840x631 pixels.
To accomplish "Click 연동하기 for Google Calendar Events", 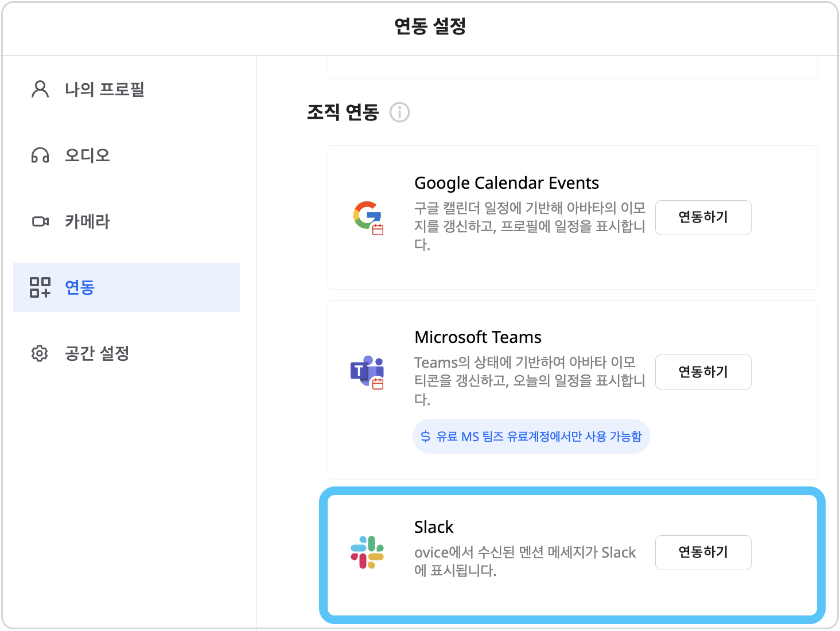I will click(x=703, y=218).
